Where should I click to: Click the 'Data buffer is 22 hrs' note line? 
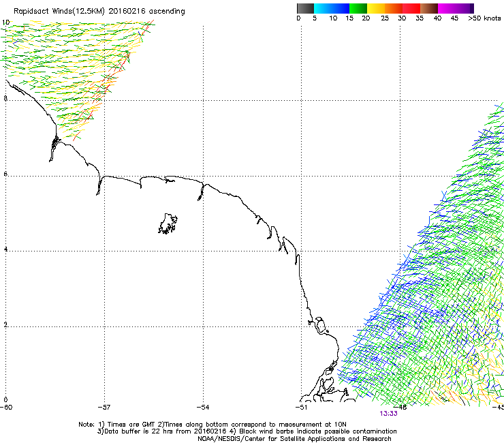(x=247, y=431)
